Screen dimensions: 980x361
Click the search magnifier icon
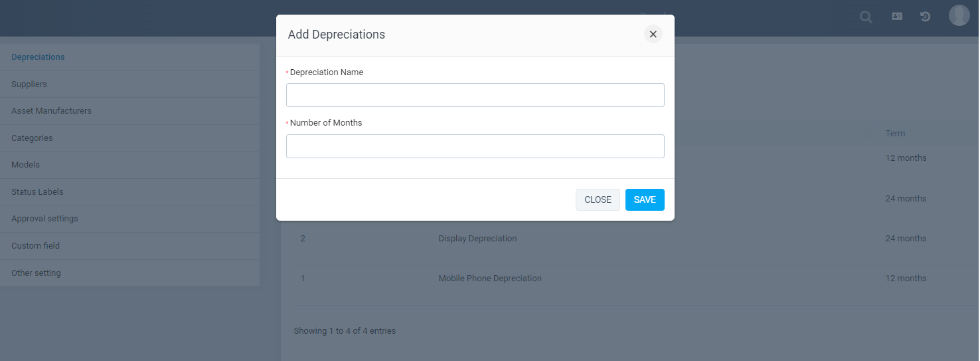point(866,17)
